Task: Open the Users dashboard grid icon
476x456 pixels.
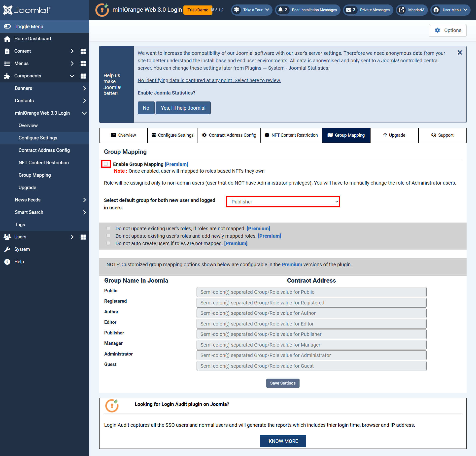Action: [83, 237]
